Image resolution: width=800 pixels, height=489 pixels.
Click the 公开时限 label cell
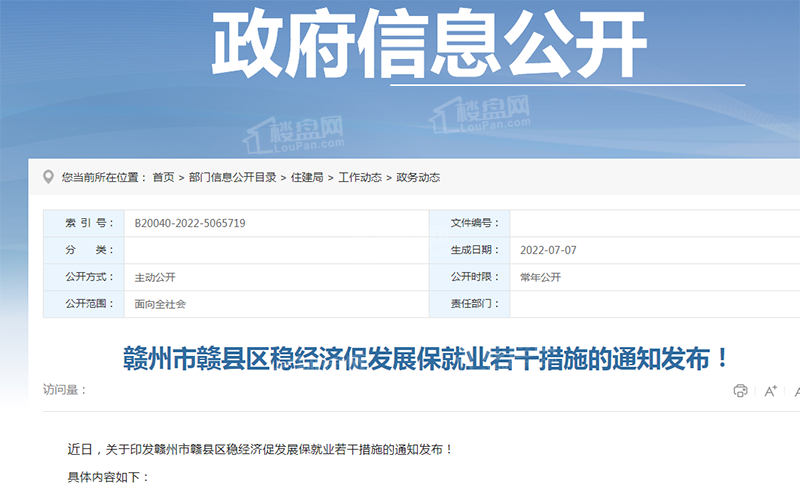click(x=470, y=277)
